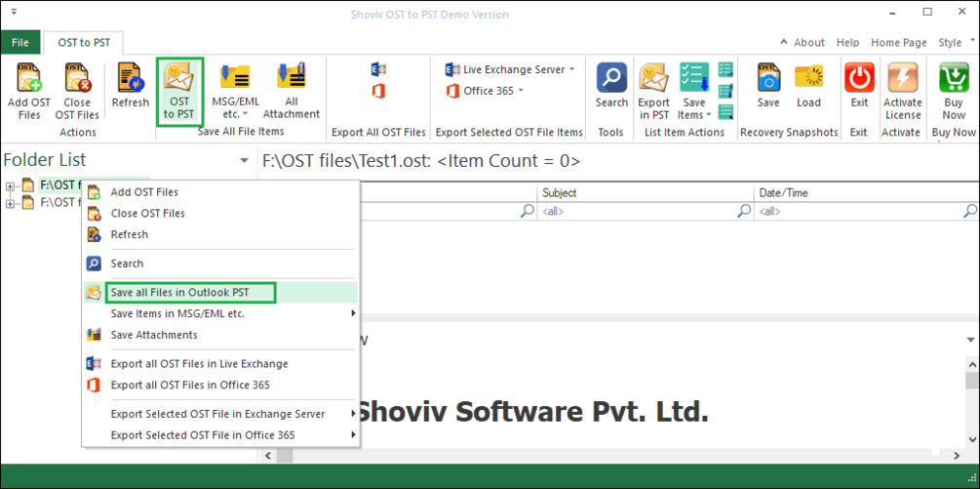The height and width of the screenshot is (489, 980).
Task: Click Office icon in Export All OST Files
Action: tap(378, 92)
